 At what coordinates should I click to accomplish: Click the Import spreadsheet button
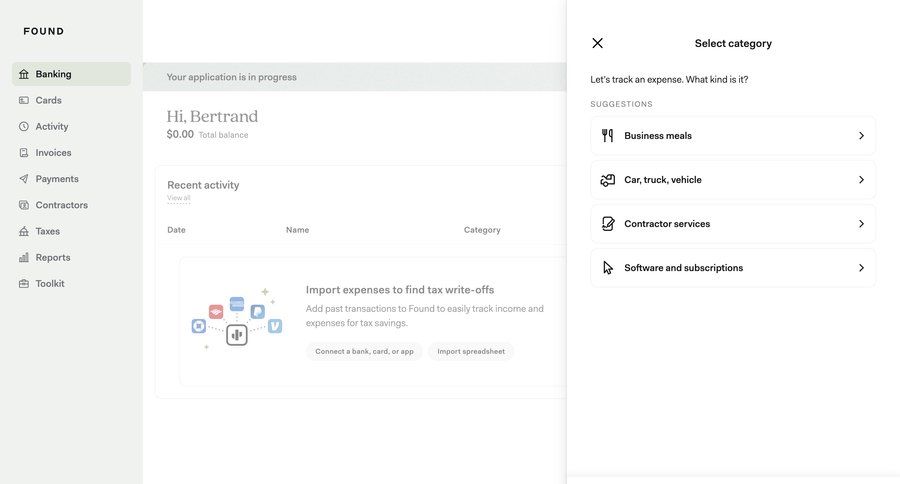tap(471, 351)
